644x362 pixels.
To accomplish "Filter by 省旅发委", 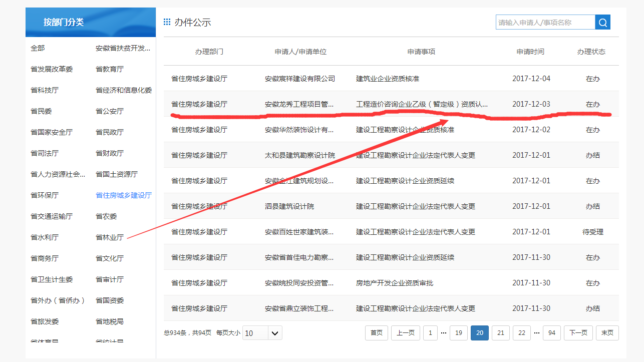I will [45, 321].
